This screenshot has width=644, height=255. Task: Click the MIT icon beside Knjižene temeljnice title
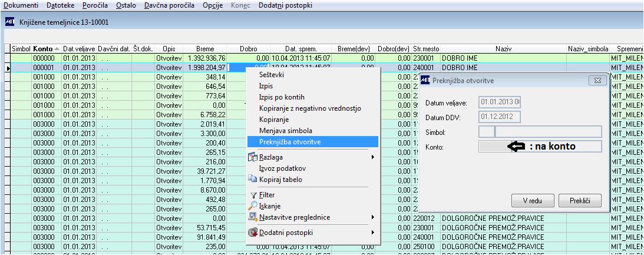(10, 22)
